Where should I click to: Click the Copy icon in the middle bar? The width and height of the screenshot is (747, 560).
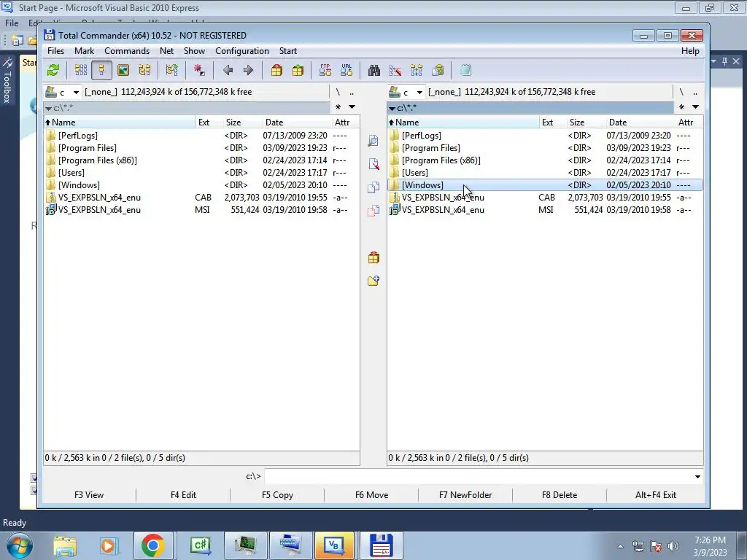coord(373,187)
